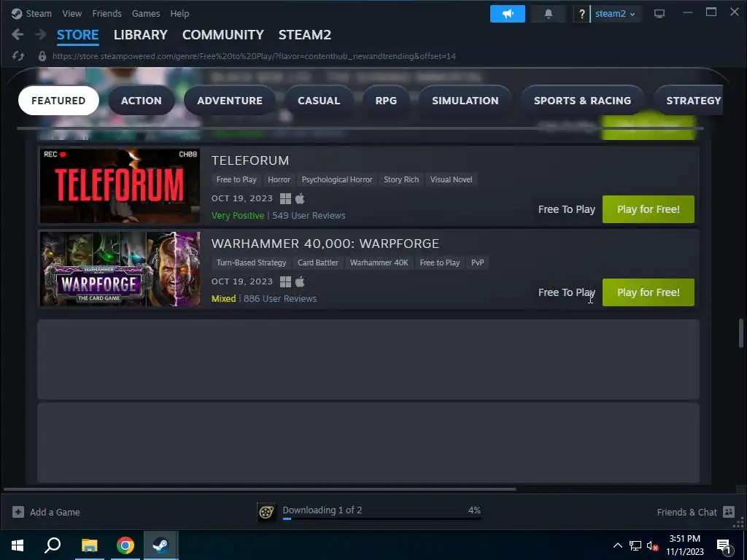Click the plus icon next to Add a Game
747x560 pixels.
tap(18, 512)
